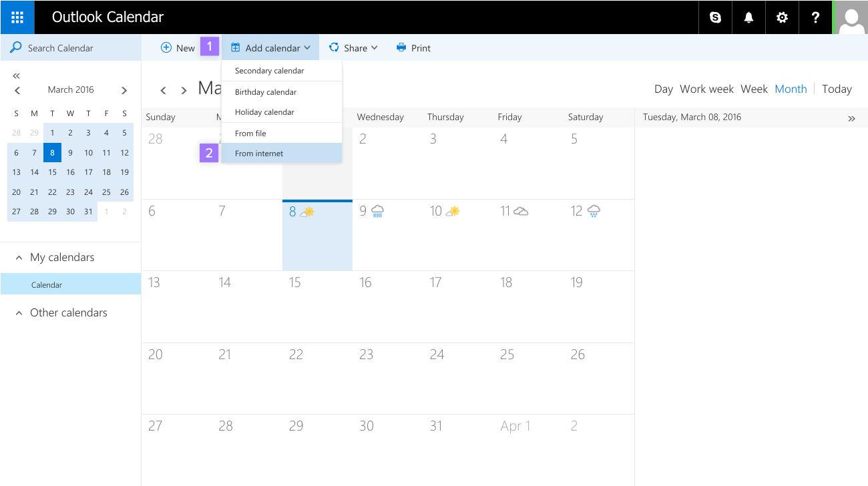Collapse the left pane double-chevron
This screenshot has width=868, height=486.
coord(17,75)
